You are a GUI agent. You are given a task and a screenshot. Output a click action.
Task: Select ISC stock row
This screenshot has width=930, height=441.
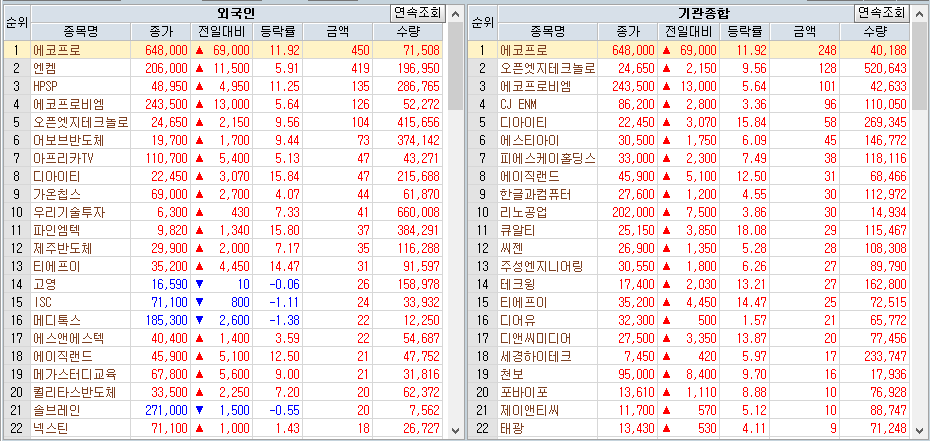click(x=224, y=303)
